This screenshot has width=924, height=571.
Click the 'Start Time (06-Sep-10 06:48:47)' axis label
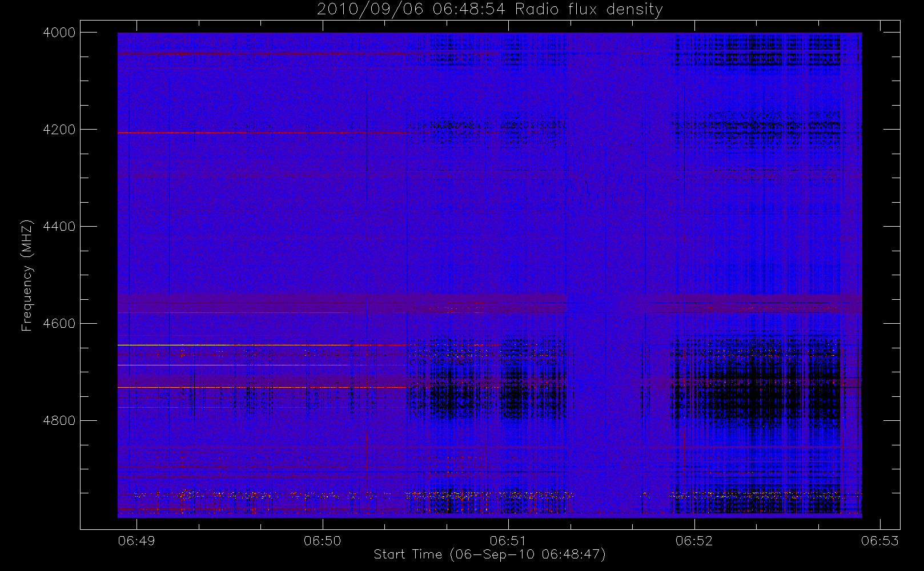(489, 554)
